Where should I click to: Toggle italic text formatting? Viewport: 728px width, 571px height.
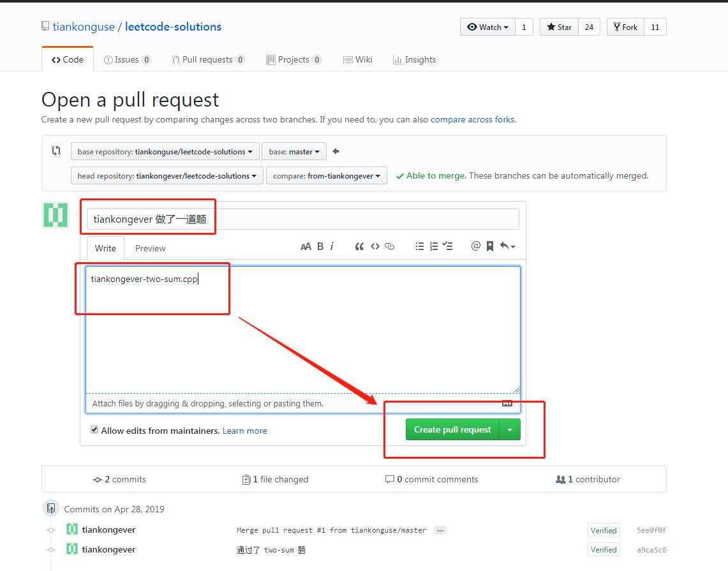click(332, 246)
